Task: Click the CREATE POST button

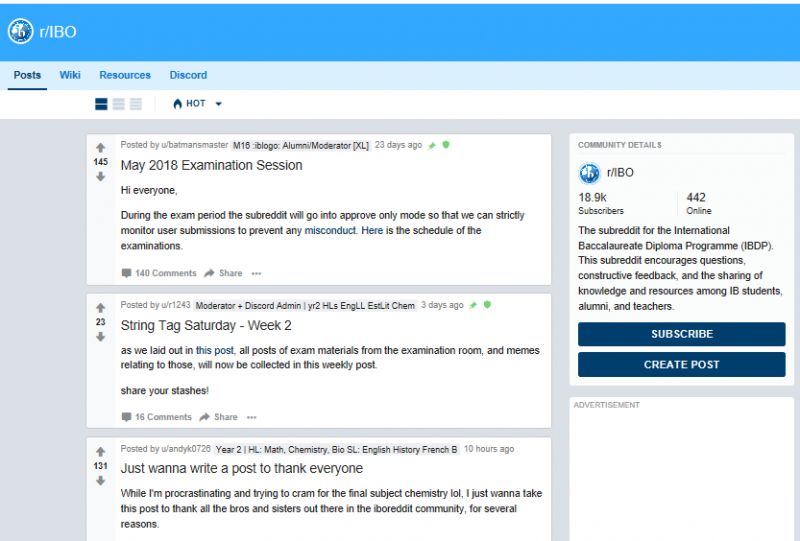Action: 682,364
